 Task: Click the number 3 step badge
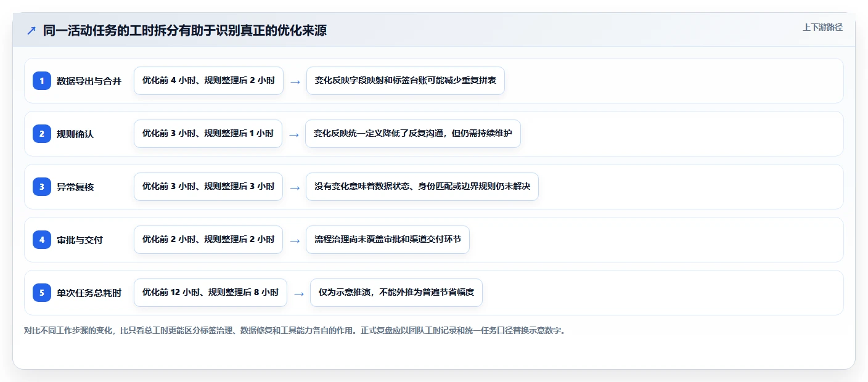tap(42, 187)
